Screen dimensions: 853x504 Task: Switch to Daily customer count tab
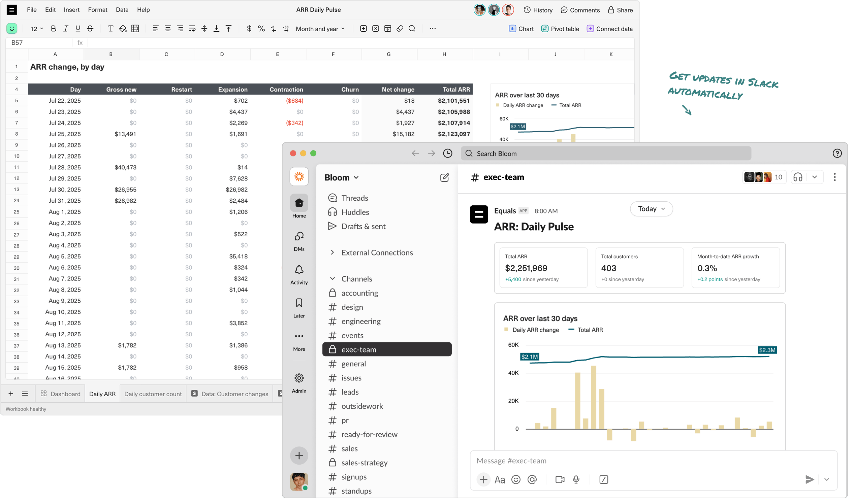coord(153,394)
